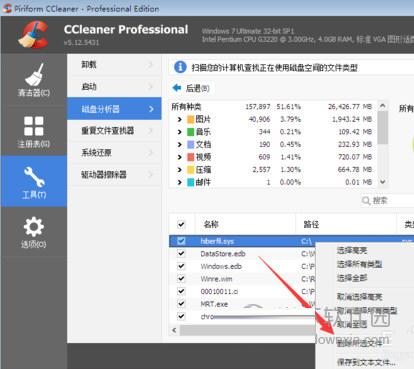Open the 启动 (Startup) tool tab

[x=114, y=87]
